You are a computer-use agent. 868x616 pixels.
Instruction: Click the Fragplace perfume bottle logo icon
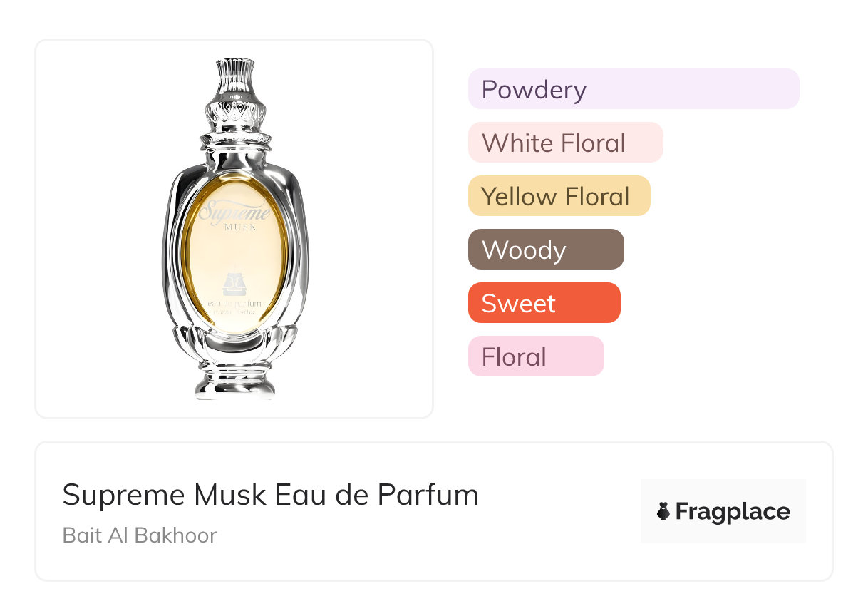pyautogui.click(x=663, y=512)
